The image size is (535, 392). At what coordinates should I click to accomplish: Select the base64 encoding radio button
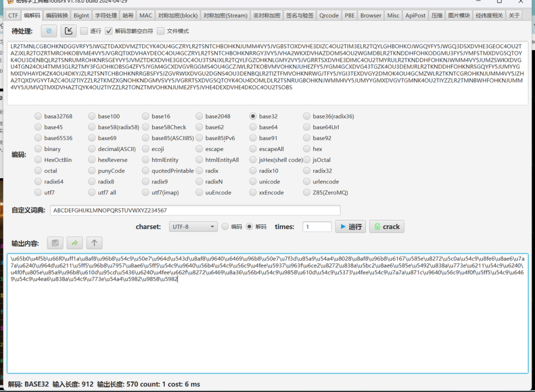(x=253, y=127)
